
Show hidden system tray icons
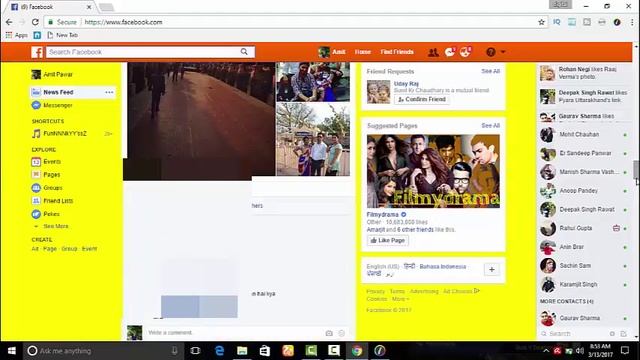click(x=545, y=351)
